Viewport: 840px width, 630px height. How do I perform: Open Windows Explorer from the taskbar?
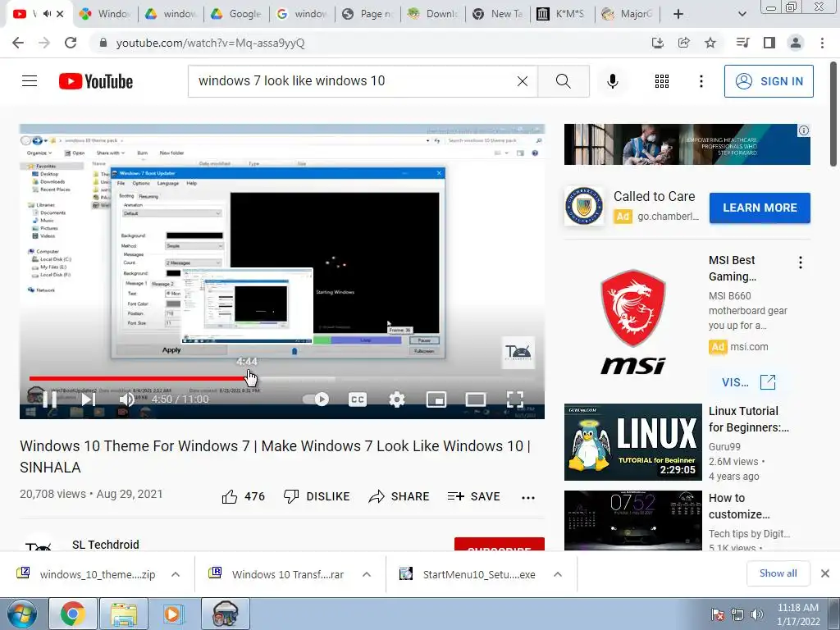pos(124,614)
